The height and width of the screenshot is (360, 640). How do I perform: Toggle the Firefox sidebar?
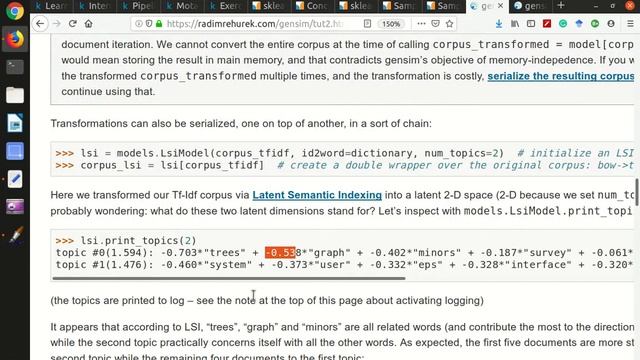pyautogui.click(x=531, y=24)
